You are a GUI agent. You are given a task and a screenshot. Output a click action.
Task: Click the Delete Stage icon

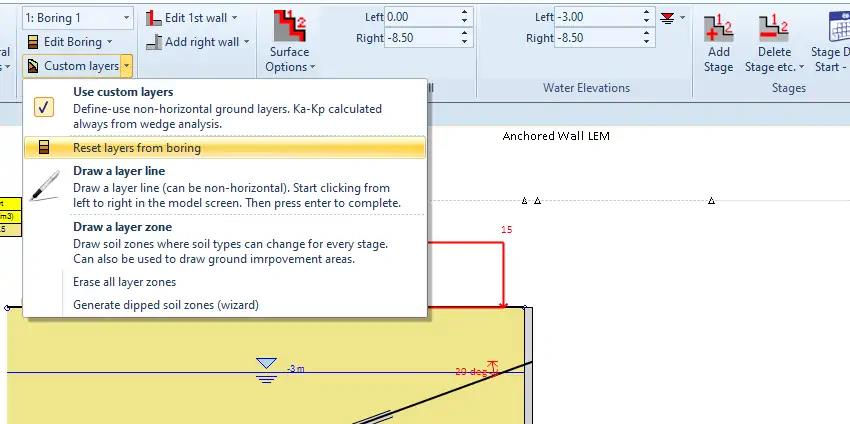(x=774, y=28)
